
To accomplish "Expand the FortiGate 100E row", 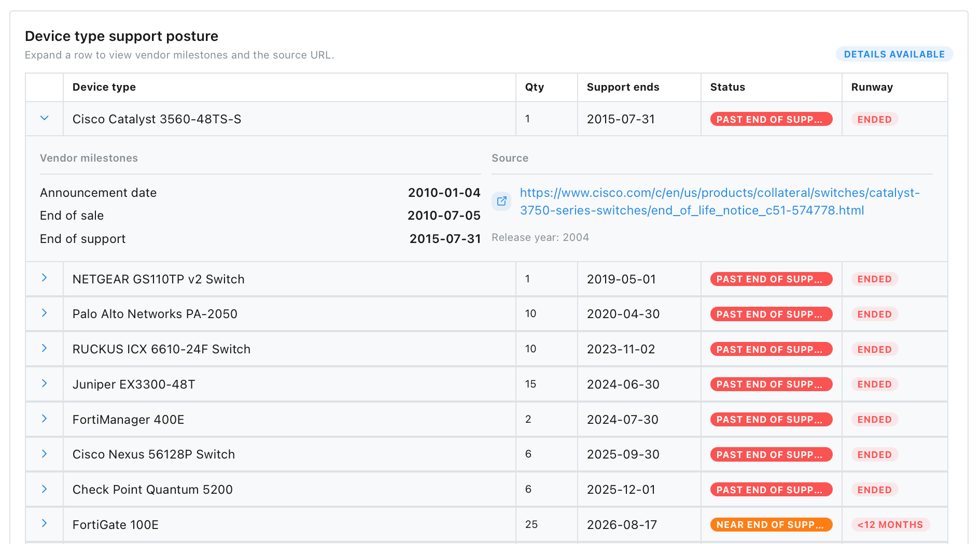I will (44, 524).
